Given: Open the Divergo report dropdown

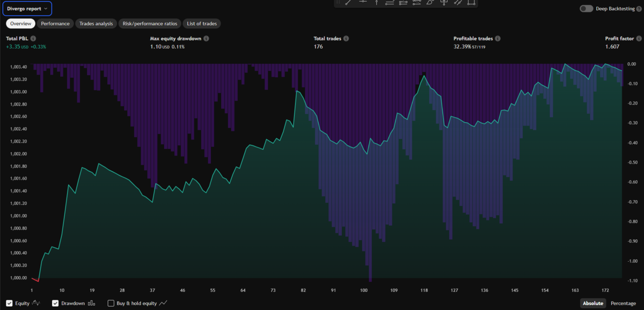Looking at the screenshot, I should click(x=27, y=9).
